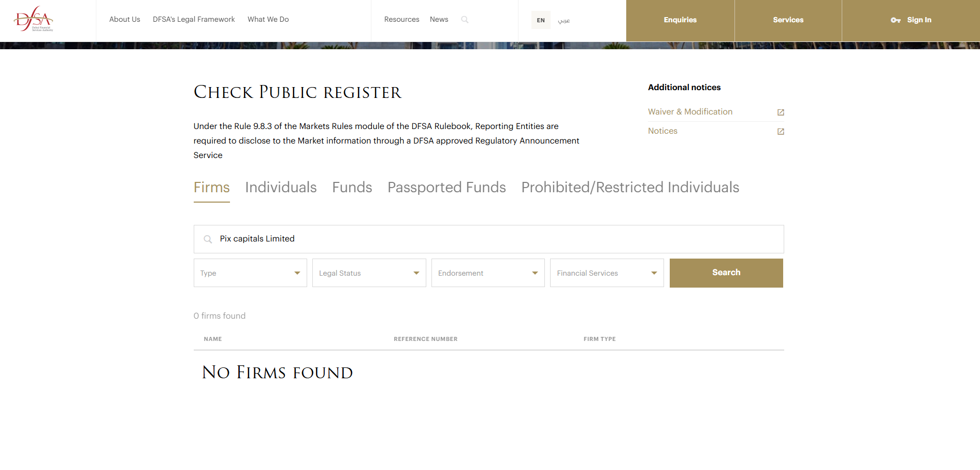The image size is (980, 470).
Task: Click the firm name search input
Action: click(489, 239)
